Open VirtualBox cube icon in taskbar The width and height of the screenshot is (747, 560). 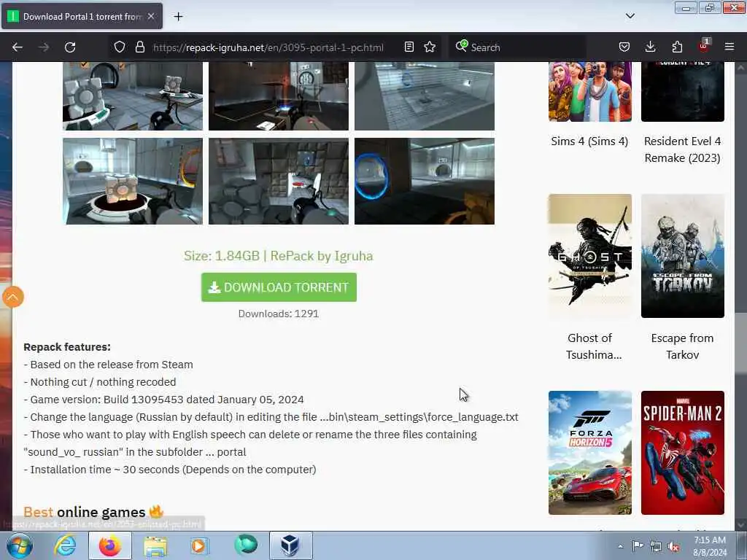290,545
